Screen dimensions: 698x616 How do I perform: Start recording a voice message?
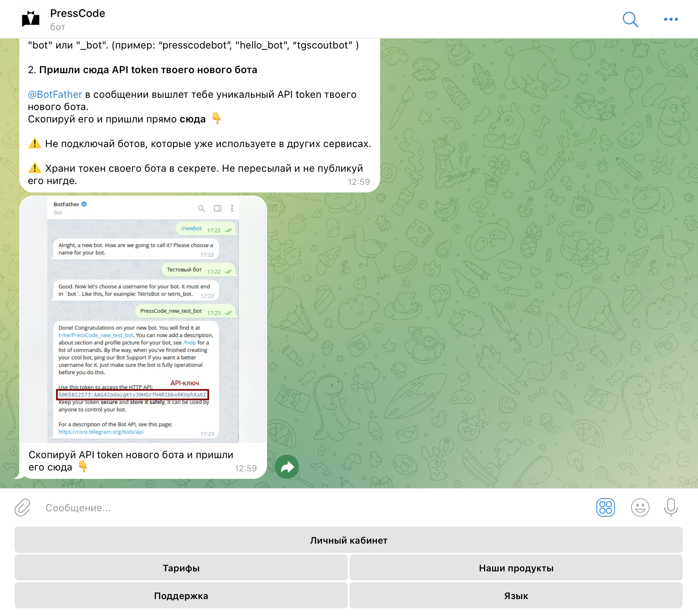(x=671, y=508)
